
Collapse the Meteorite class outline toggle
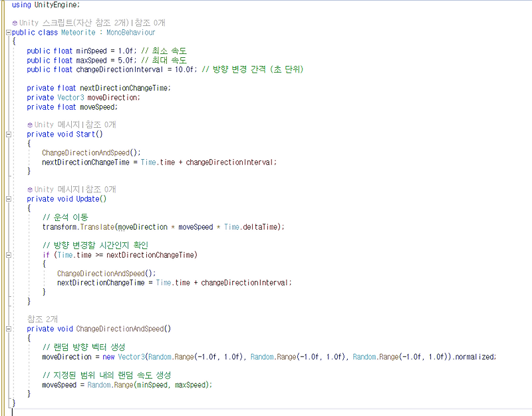pos(9,33)
